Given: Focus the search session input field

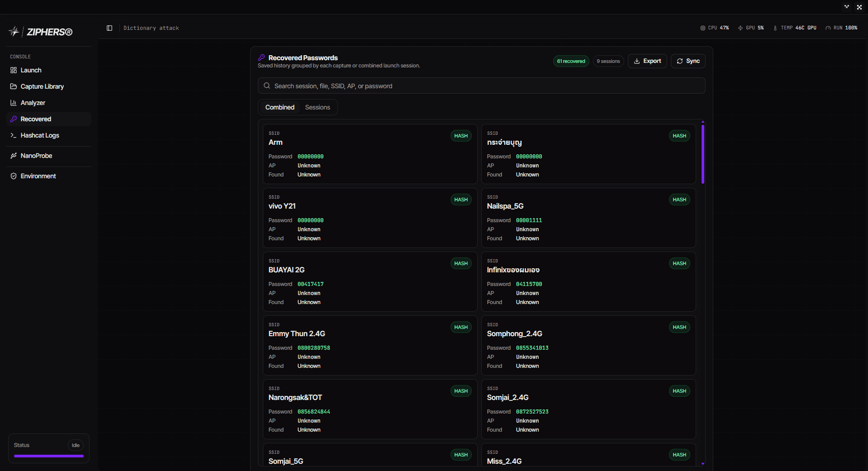Looking at the screenshot, I should coord(481,86).
